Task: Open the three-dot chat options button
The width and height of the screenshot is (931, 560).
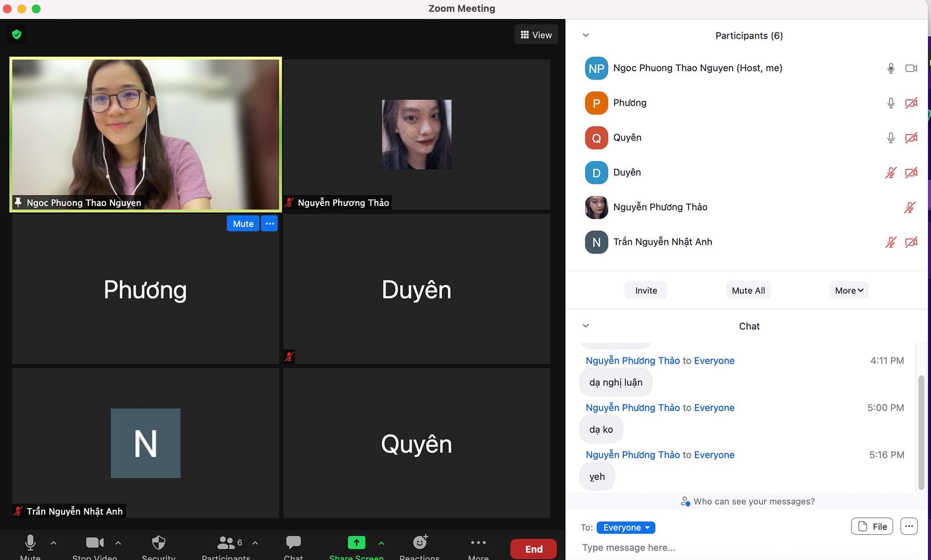Action: (909, 527)
